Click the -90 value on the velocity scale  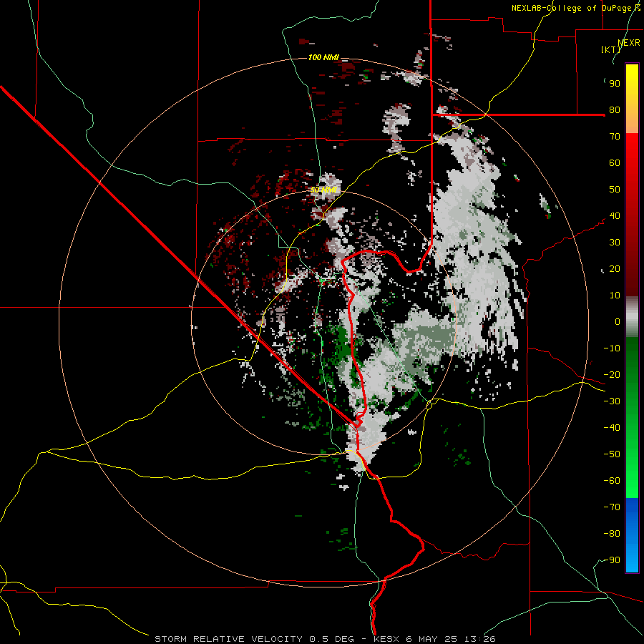coord(612,560)
